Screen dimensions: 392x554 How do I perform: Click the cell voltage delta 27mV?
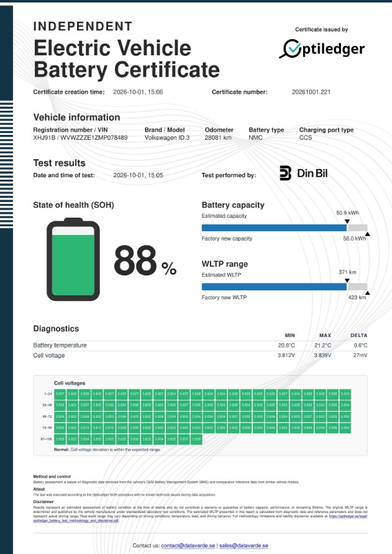pyautogui.click(x=360, y=355)
